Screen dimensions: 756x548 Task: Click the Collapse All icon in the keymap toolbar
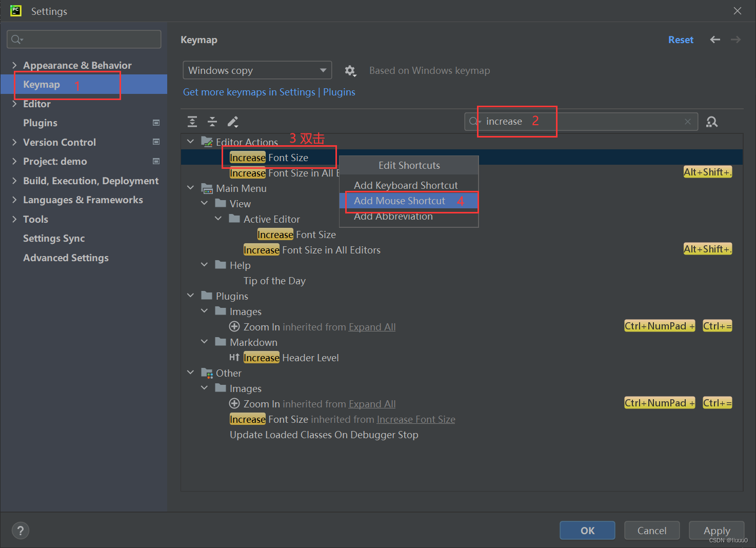coord(212,122)
